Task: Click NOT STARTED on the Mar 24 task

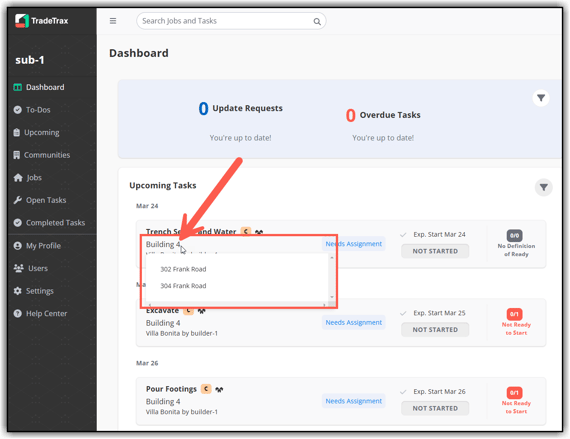Action: (x=435, y=251)
